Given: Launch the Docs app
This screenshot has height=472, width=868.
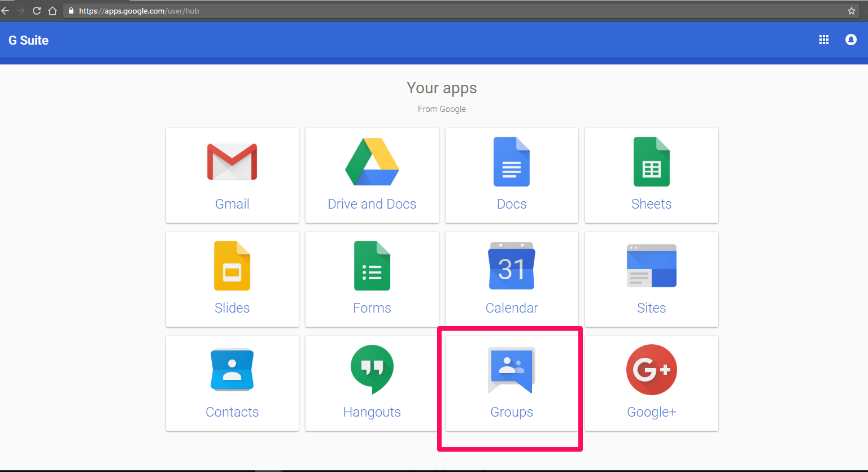Looking at the screenshot, I should click(511, 175).
